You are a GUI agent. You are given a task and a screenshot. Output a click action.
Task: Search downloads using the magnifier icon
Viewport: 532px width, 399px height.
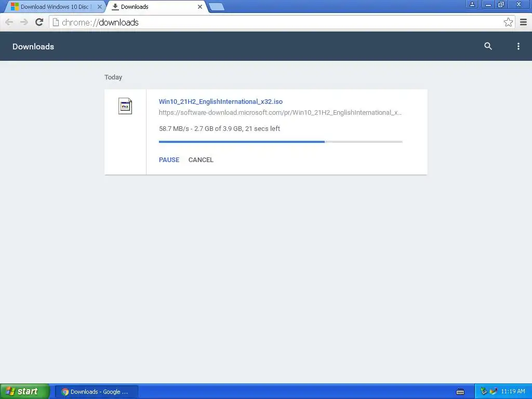pos(488,46)
